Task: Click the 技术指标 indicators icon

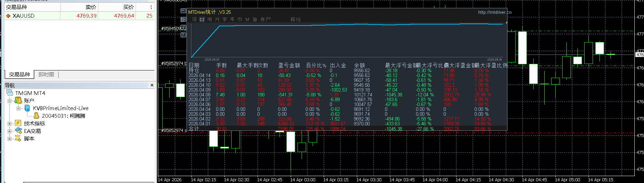Action: tap(18, 123)
